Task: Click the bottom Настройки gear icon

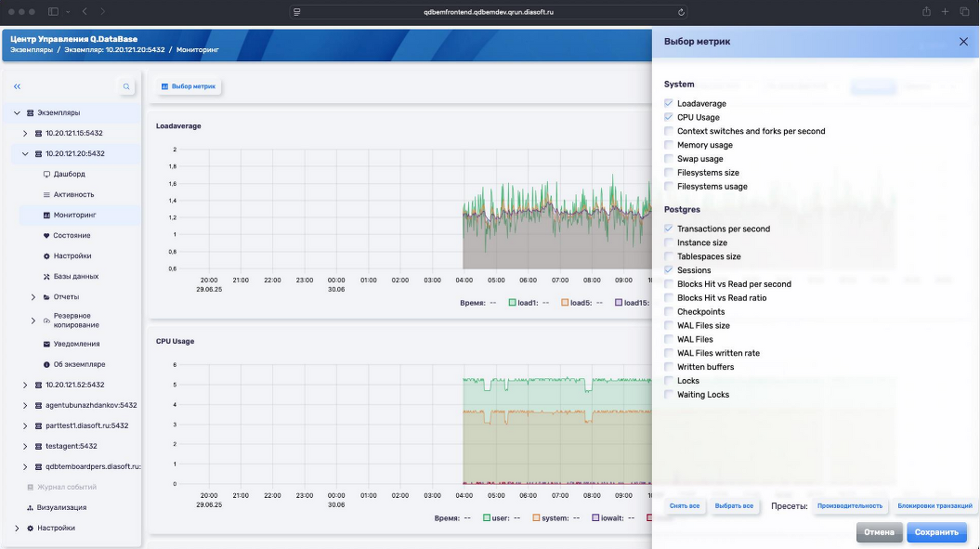Action: pyautogui.click(x=30, y=529)
